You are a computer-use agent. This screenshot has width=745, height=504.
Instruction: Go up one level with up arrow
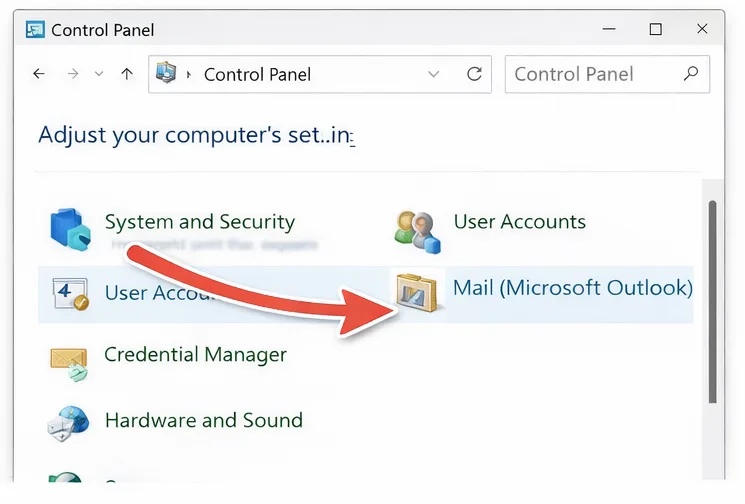[x=126, y=74]
